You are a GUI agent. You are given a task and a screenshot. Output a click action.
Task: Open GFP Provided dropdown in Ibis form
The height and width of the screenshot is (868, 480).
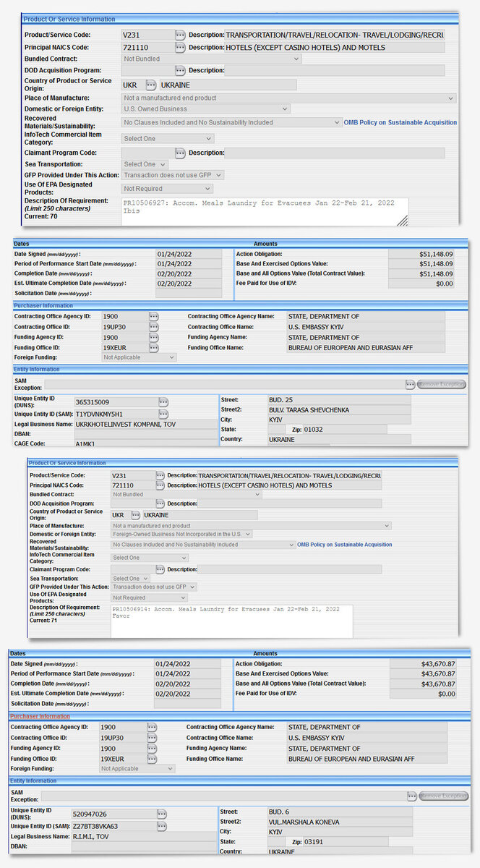173,175
